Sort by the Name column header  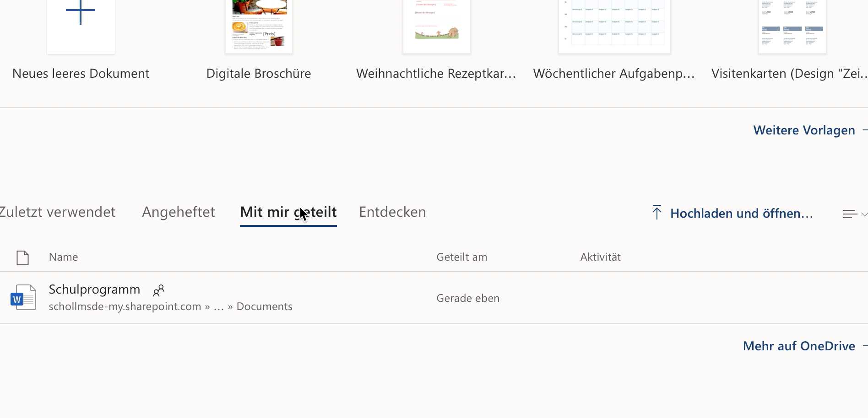(63, 257)
